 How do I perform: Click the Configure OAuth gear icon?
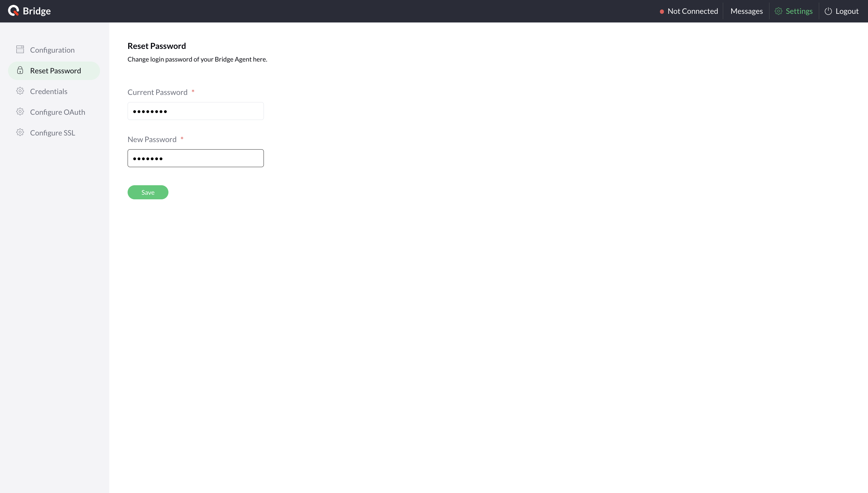pyautogui.click(x=20, y=112)
